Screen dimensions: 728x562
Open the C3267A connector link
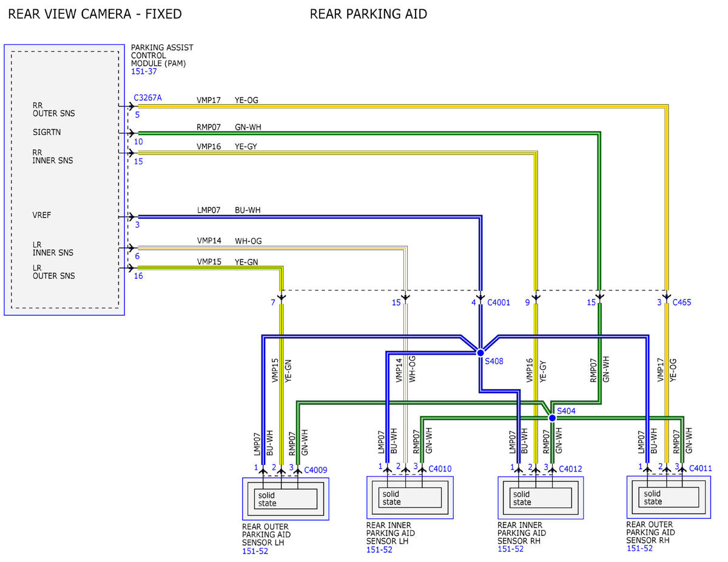point(148,97)
